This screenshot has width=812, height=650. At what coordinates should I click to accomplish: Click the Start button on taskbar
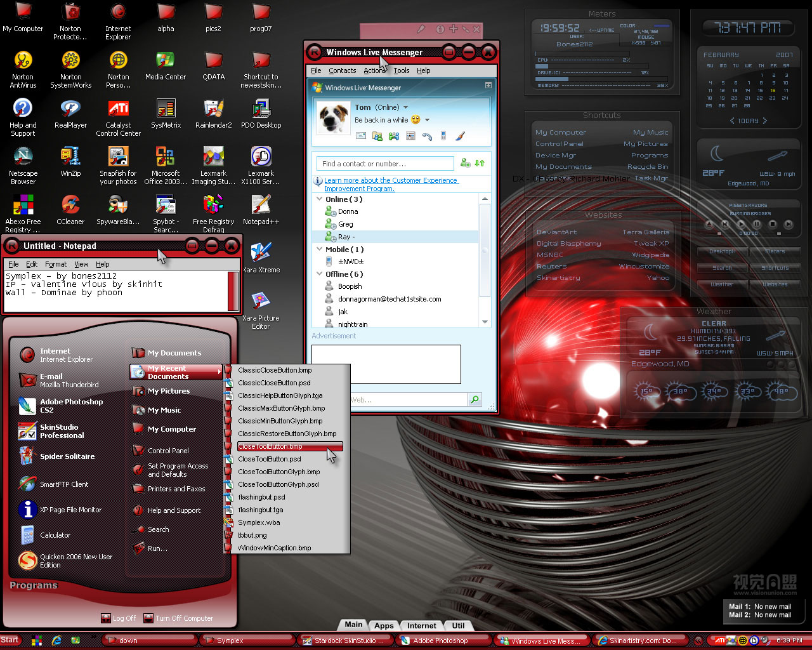[10, 640]
